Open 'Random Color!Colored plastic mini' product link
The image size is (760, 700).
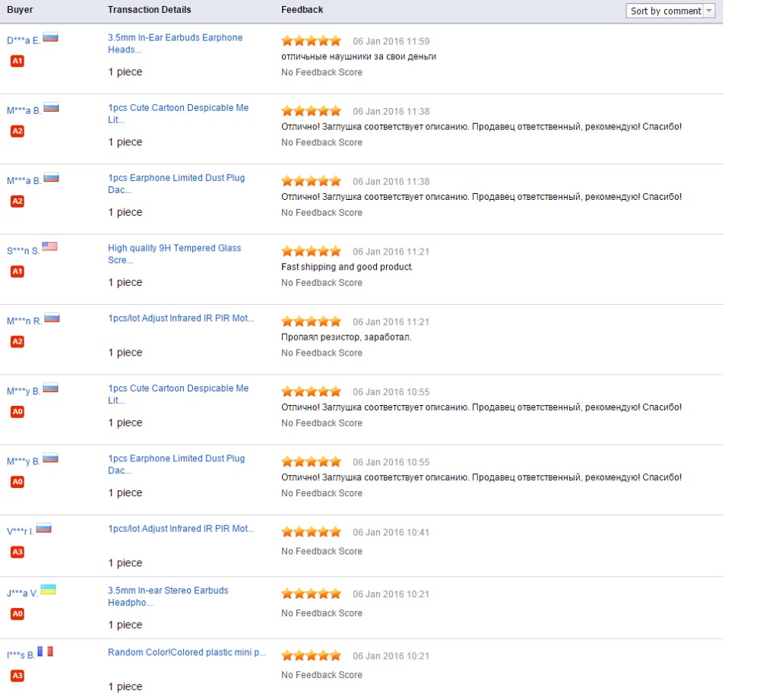[x=187, y=652]
